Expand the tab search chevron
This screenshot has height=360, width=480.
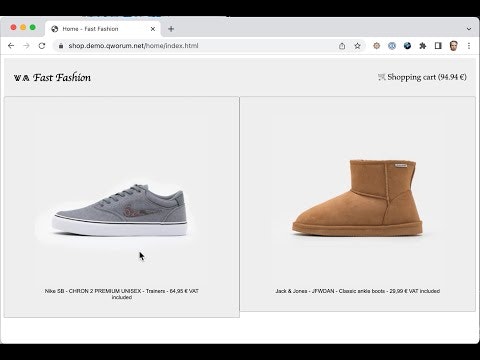pyautogui.click(x=469, y=29)
